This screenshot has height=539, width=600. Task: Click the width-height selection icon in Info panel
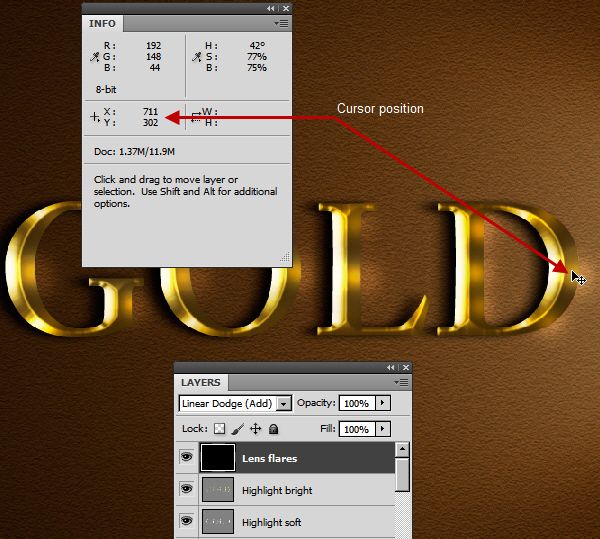point(196,117)
